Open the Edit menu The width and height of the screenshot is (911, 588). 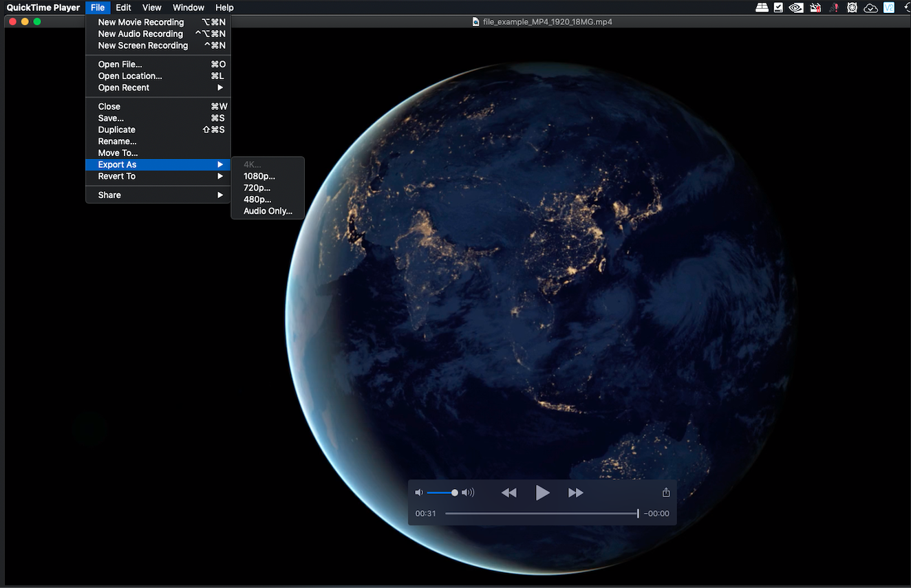click(123, 8)
